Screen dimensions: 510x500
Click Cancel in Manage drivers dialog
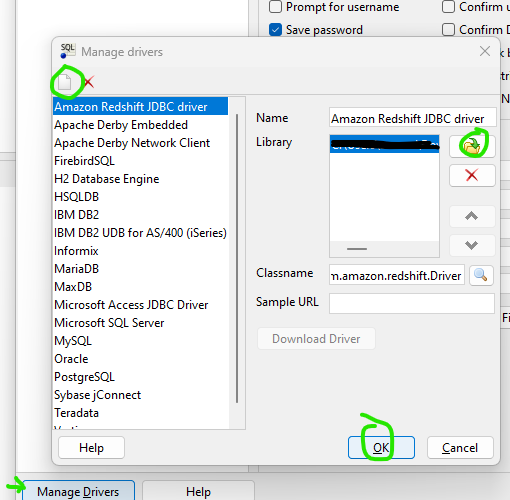[460, 448]
